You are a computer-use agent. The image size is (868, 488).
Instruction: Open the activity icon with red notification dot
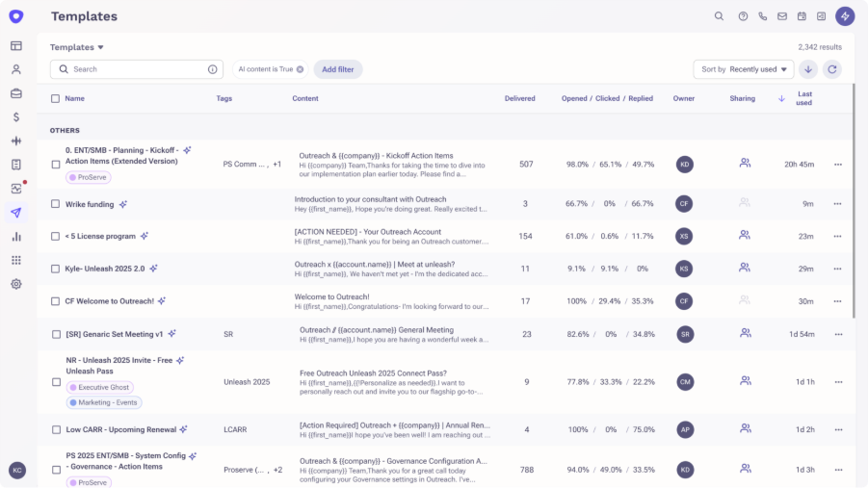pos(16,189)
